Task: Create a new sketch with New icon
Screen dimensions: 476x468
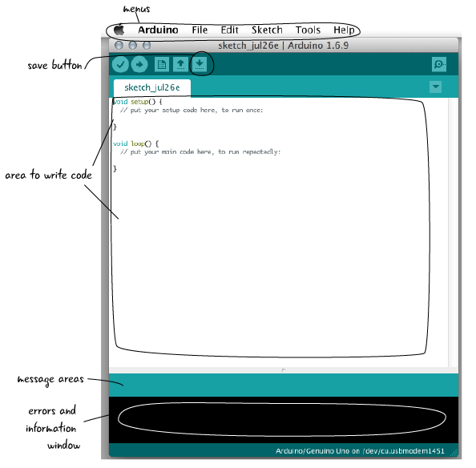Action: [x=162, y=64]
